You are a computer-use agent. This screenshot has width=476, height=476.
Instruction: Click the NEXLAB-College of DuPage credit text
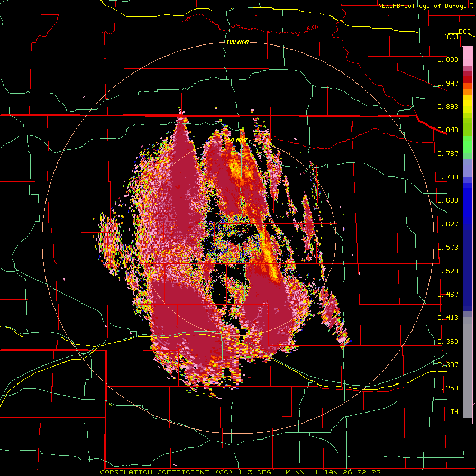423,6
